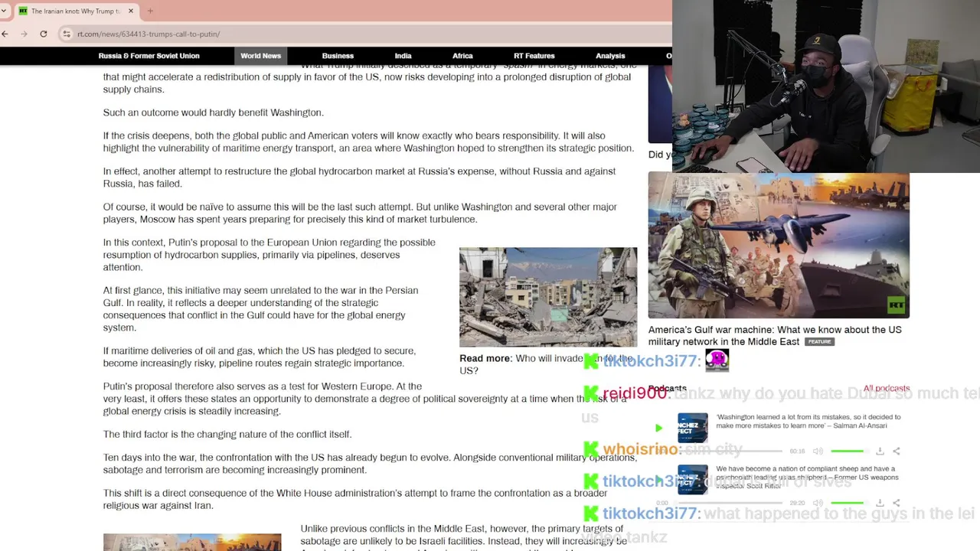Open India section in navigation
This screenshot has height=551, width=980.
coord(403,56)
